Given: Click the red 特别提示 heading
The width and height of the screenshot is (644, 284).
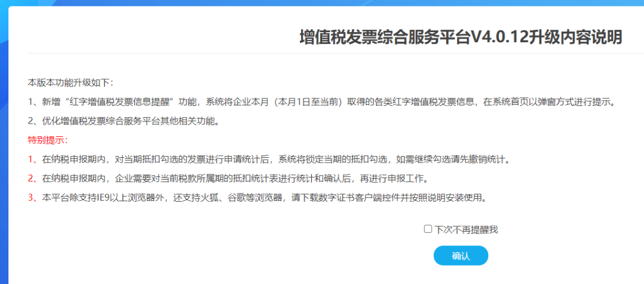Looking at the screenshot, I should tap(48, 140).
